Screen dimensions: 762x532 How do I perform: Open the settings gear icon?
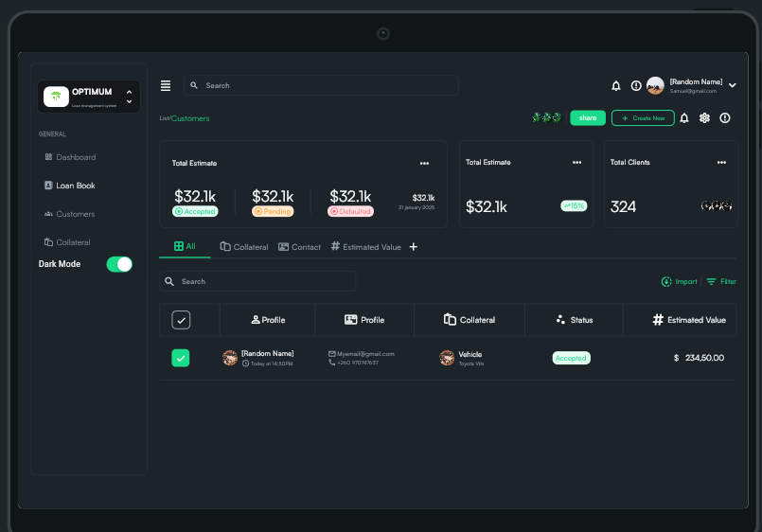(704, 118)
